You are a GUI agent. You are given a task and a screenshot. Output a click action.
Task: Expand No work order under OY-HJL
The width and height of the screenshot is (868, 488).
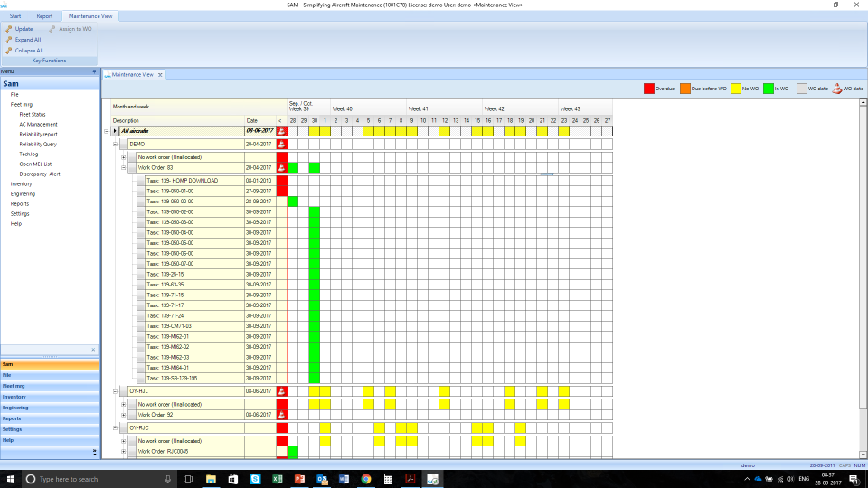pyautogui.click(x=124, y=405)
